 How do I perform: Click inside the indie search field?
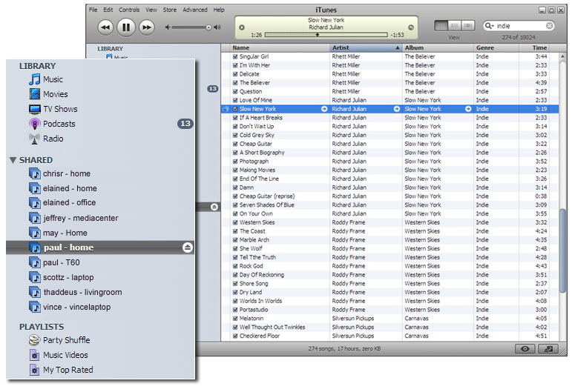[520, 26]
